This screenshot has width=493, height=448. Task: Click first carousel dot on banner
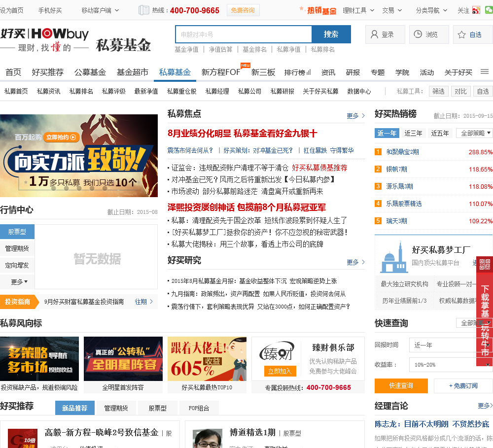53,188
